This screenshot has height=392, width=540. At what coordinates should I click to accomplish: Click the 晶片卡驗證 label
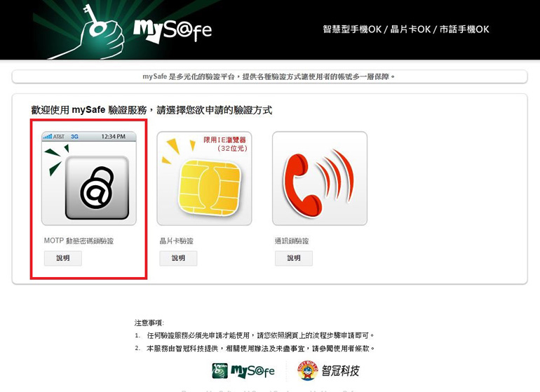coord(176,241)
